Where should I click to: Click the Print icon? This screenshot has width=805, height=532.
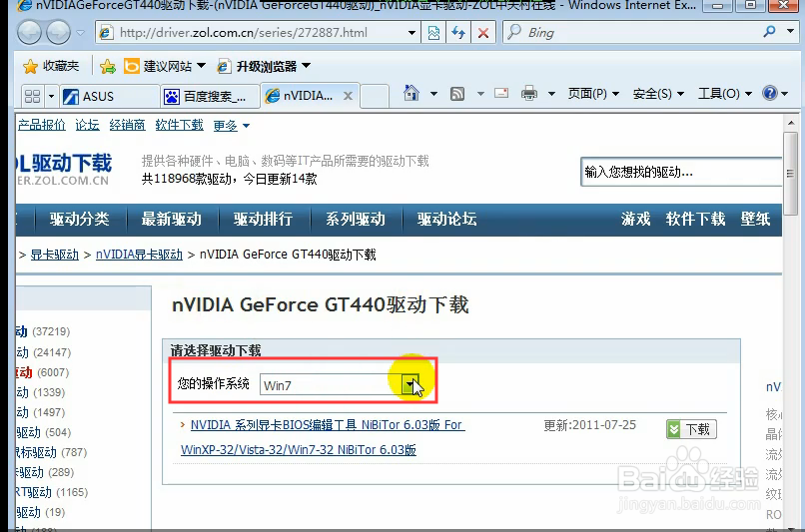pyautogui.click(x=528, y=94)
